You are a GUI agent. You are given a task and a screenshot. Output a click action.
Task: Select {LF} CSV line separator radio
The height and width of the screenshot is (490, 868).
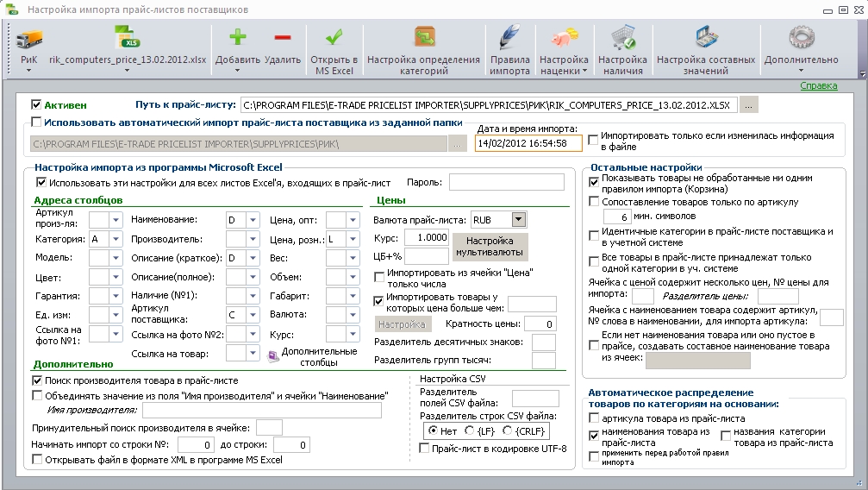[470, 430]
